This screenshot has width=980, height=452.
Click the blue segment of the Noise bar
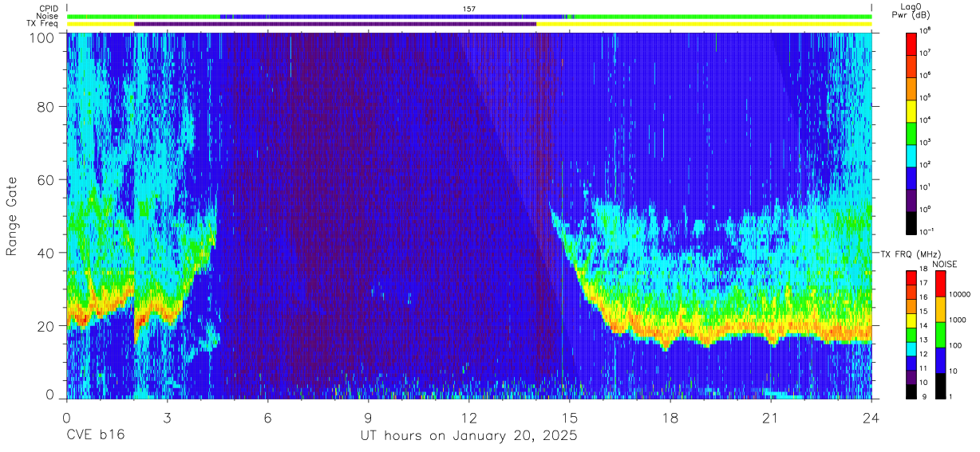click(391, 16)
